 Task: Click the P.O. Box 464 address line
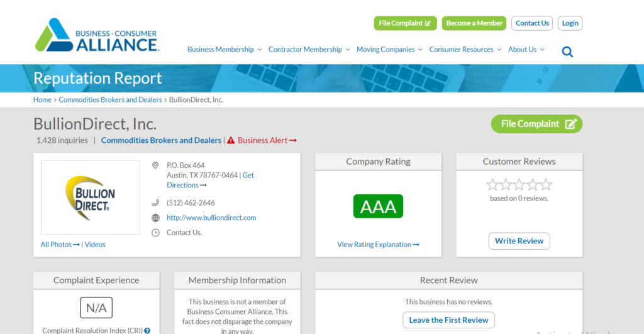tap(186, 165)
